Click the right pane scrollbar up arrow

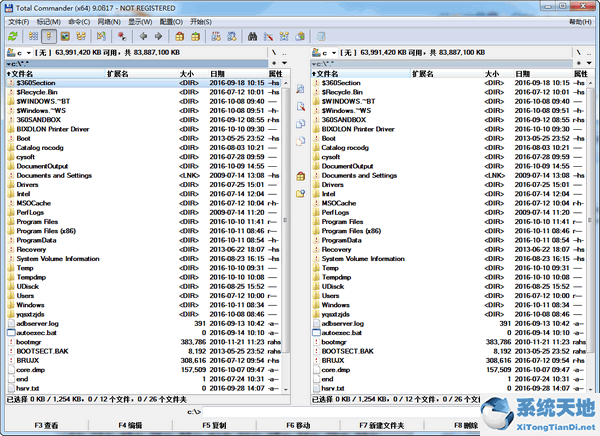pyautogui.click(x=590, y=83)
